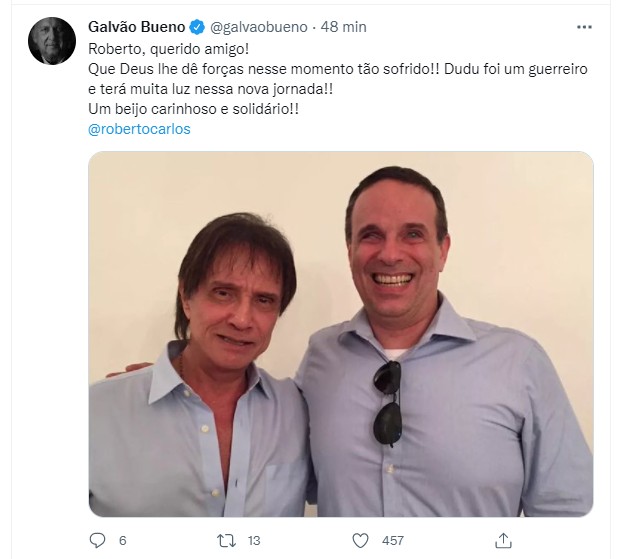Click the 48 min timestamp

tap(343, 27)
